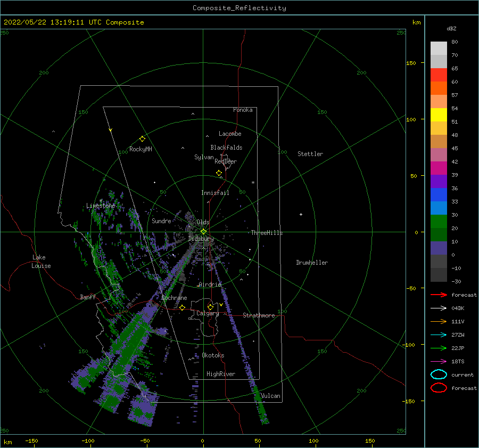
Task: Click the asterisk marker near Limestone
Action: 101,201
